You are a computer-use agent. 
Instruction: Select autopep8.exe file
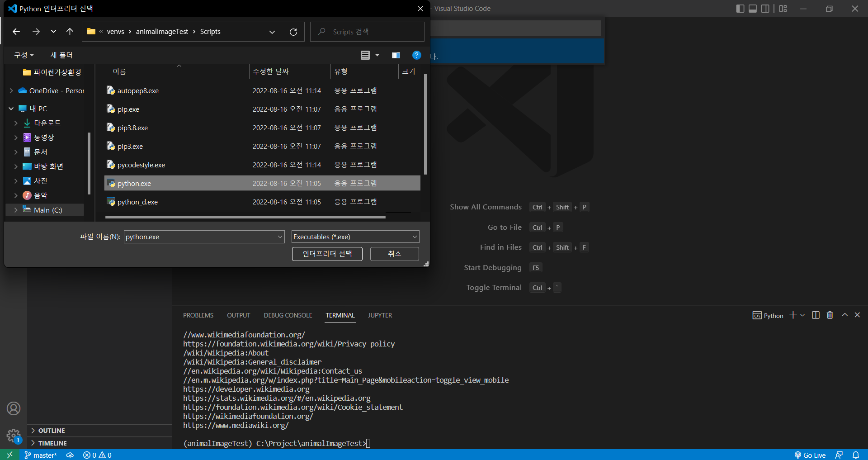(x=262, y=91)
